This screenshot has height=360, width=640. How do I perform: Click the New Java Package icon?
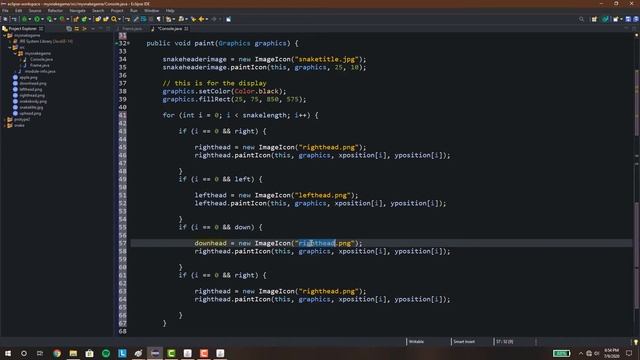pyautogui.click(x=76, y=19)
